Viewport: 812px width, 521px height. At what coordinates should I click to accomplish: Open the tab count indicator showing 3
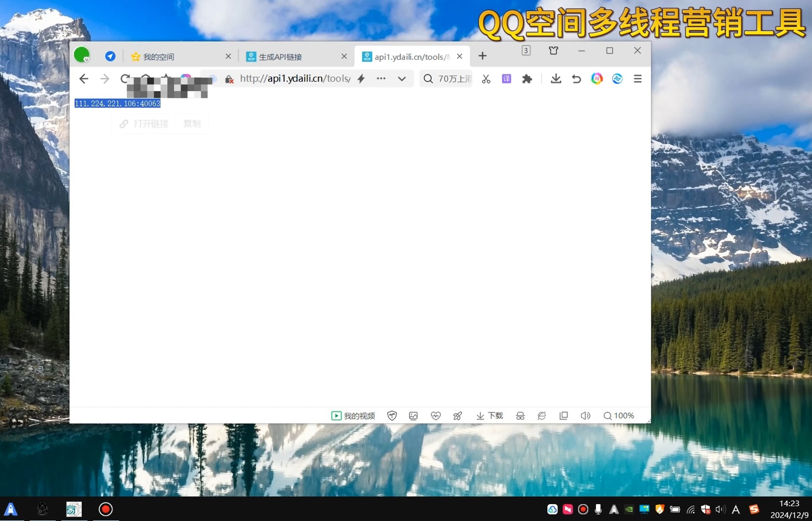[526, 50]
